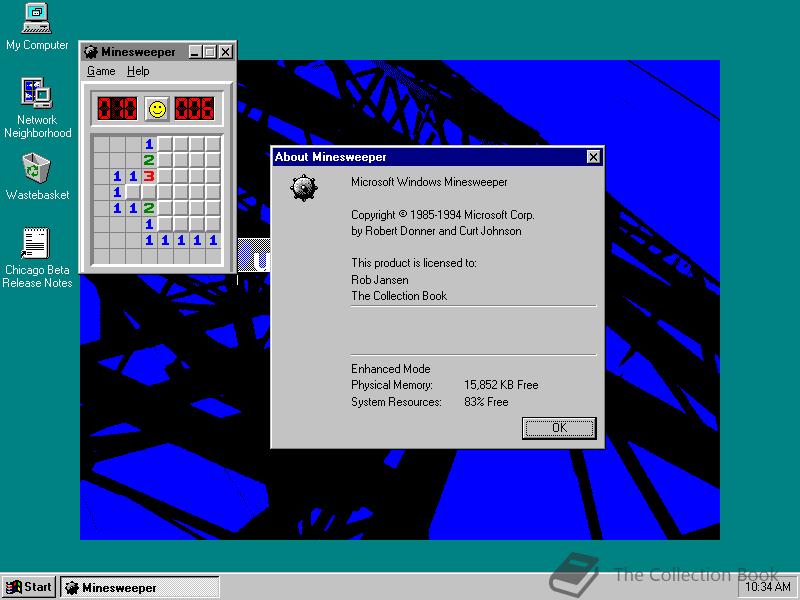Minimize the Minesweeper window

[194, 52]
